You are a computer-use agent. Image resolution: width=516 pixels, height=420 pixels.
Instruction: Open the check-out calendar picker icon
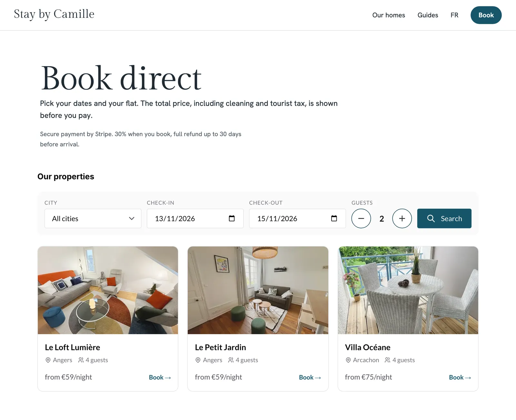coord(334,218)
